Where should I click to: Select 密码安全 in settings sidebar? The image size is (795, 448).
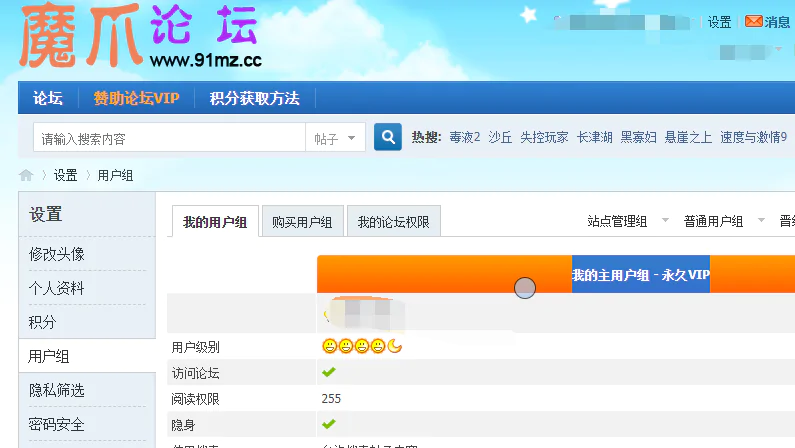[x=56, y=424]
